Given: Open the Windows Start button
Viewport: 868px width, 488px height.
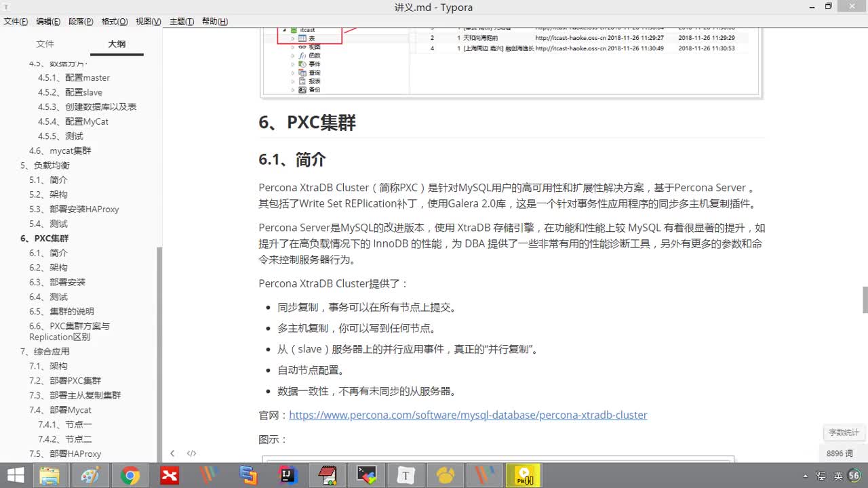Looking at the screenshot, I should 16,475.
